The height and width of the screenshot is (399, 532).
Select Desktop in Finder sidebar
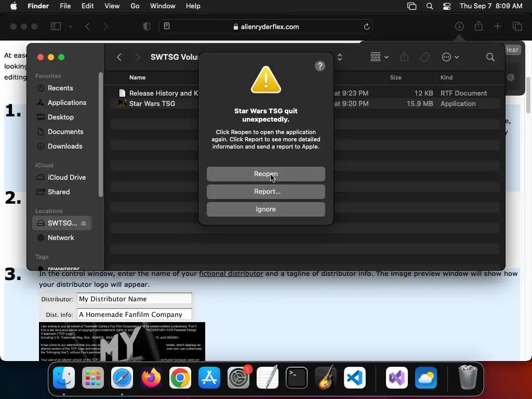click(x=60, y=117)
